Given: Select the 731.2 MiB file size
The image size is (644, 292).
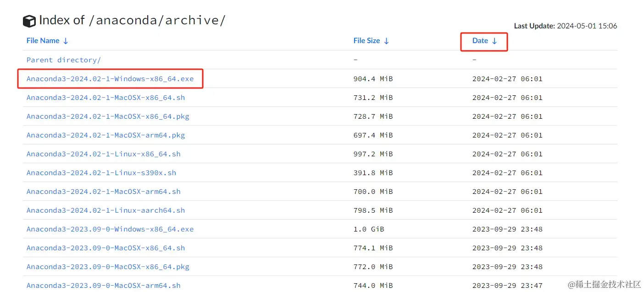Looking at the screenshot, I should 373,97.
